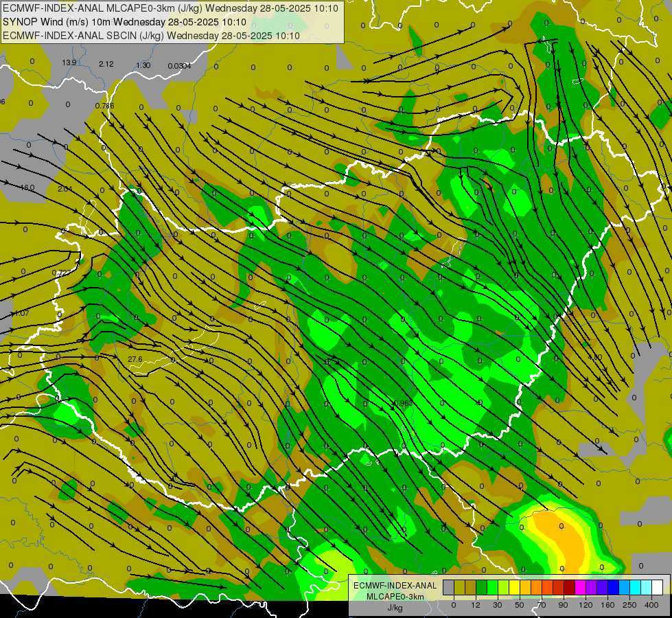Image resolution: width=672 pixels, height=618 pixels.
Task: Select the 0.0304 value on the map
Action: (x=179, y=66)
